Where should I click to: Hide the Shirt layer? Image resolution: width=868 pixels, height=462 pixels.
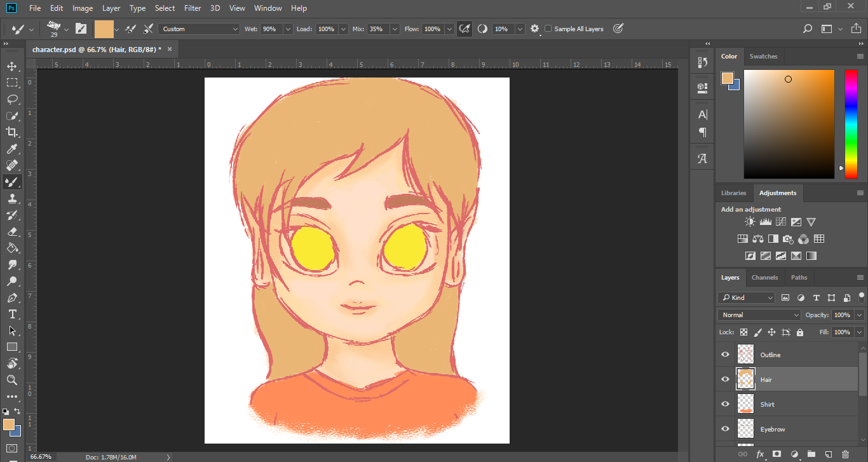725,404
